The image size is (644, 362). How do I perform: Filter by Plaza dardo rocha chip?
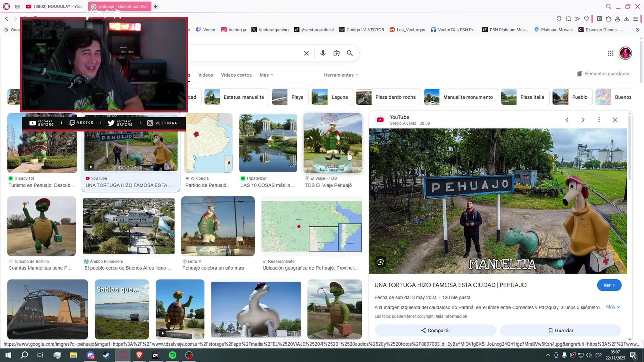point(388,97)
